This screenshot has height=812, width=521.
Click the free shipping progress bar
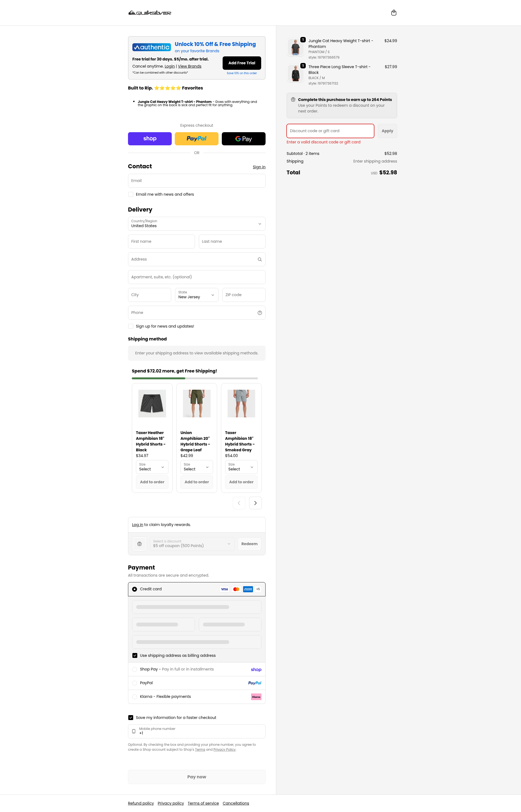(194, 378)
